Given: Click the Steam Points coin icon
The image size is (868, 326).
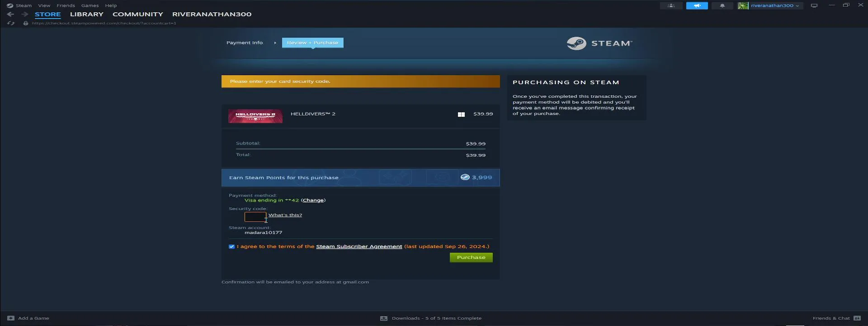Looking at the screenshot, I should point(465,177).
